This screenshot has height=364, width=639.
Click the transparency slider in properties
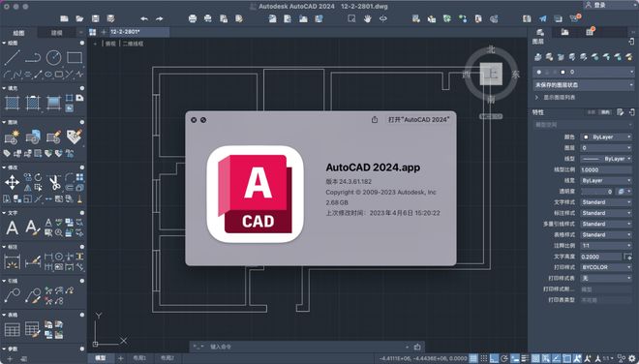[x=597, y=191]
